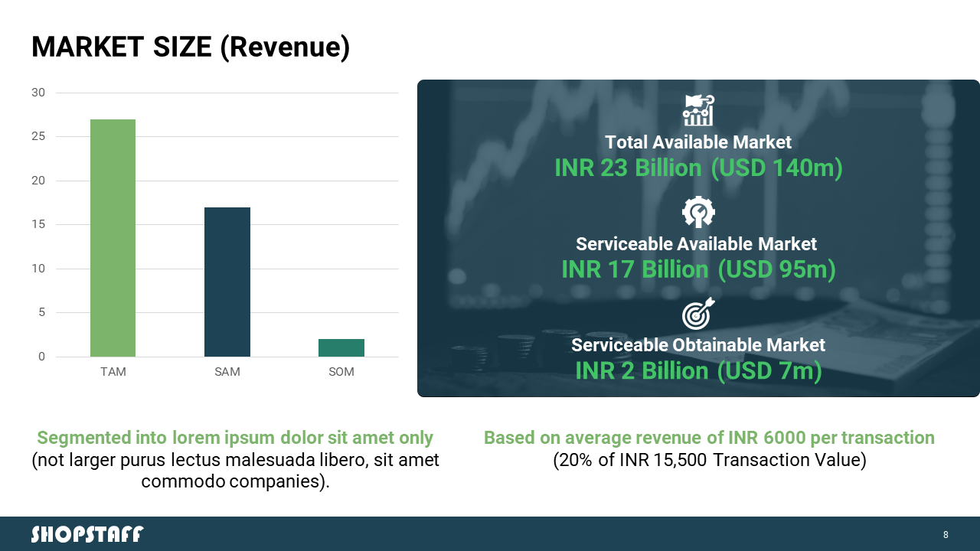Click the y-axis value 0
The width and height of the screenshot is (980, 551).
click(x=42, y=357)
